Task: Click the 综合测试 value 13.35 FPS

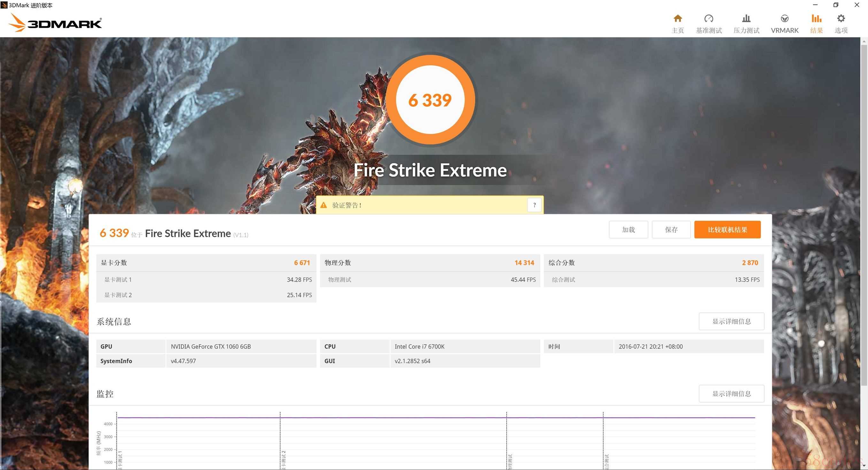Action: (747, 280)
